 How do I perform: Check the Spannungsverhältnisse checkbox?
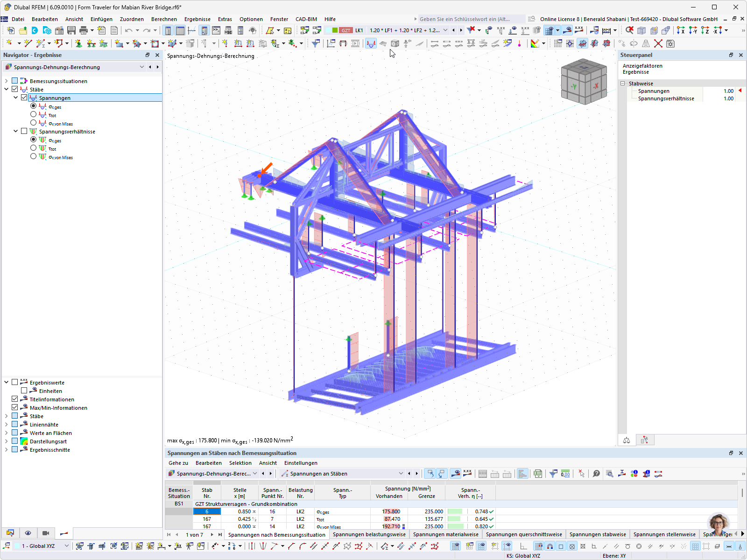tap(24, 131)
